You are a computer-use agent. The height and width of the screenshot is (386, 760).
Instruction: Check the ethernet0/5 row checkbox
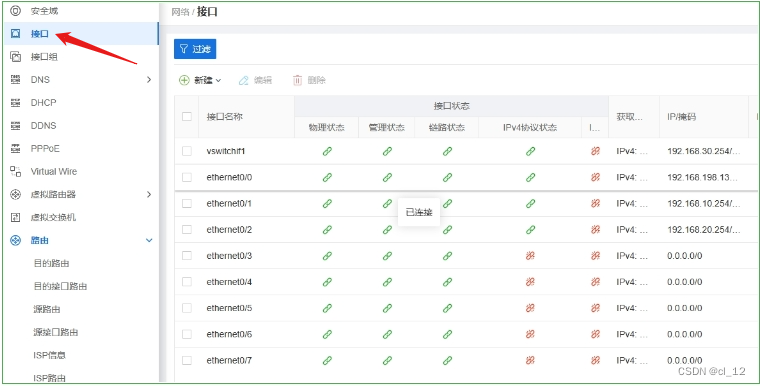click(x=187, y=308)
